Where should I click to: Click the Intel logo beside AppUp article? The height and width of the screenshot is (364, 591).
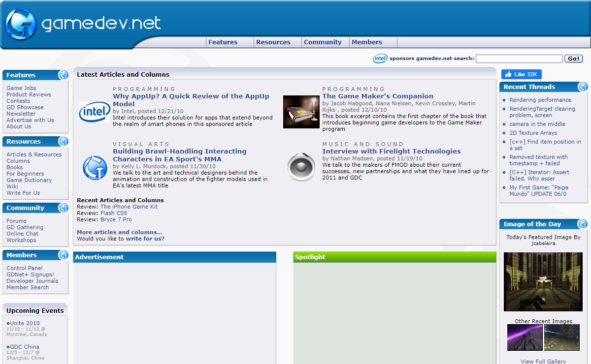point(95,112)
